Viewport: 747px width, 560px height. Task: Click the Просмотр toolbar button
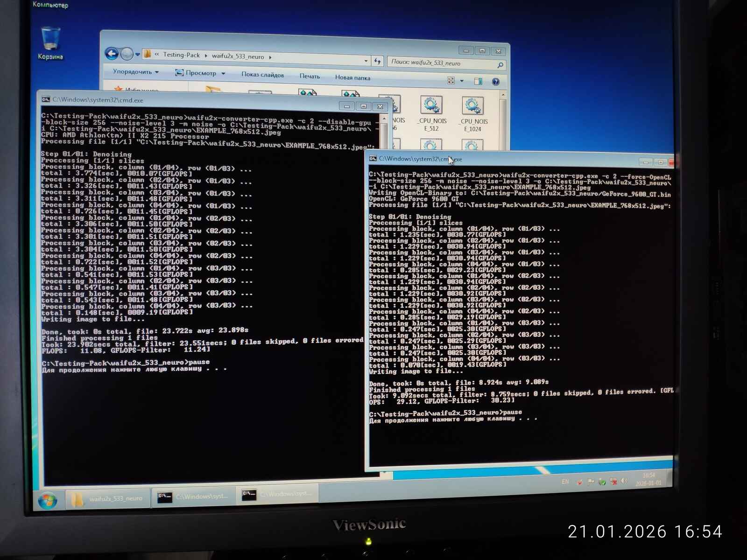click(196, 73)
